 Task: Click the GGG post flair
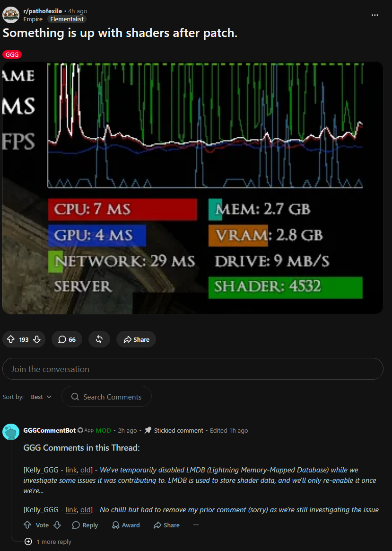[12, 54]
